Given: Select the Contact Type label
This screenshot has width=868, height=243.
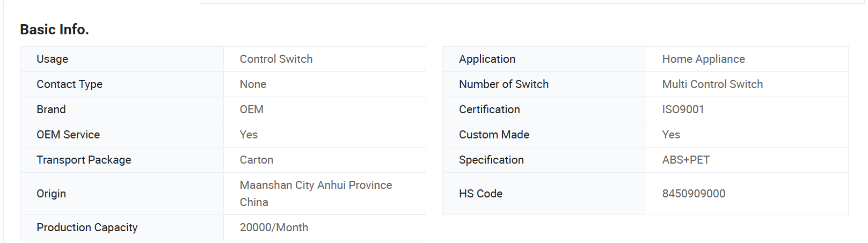Looking at the screenshot, I should [69, 84].
